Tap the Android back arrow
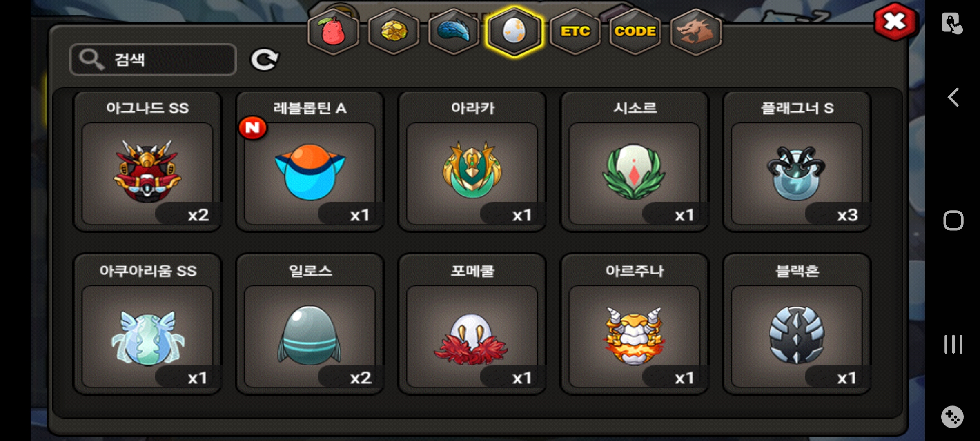The width and height of the screenshot is (980, 441). [x=953, y=97]
